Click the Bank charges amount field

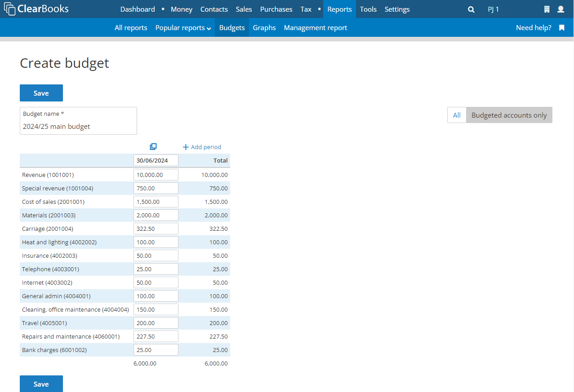tap(156, 350)
